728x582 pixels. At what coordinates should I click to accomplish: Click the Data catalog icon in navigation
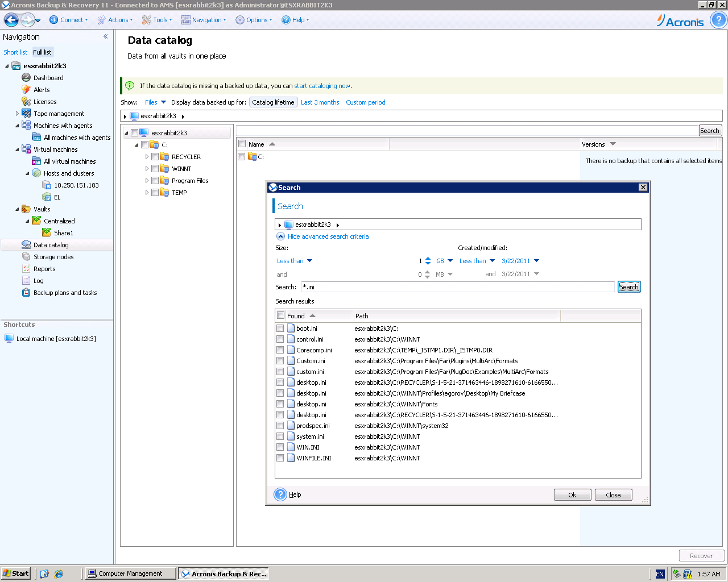pos(26,245)
